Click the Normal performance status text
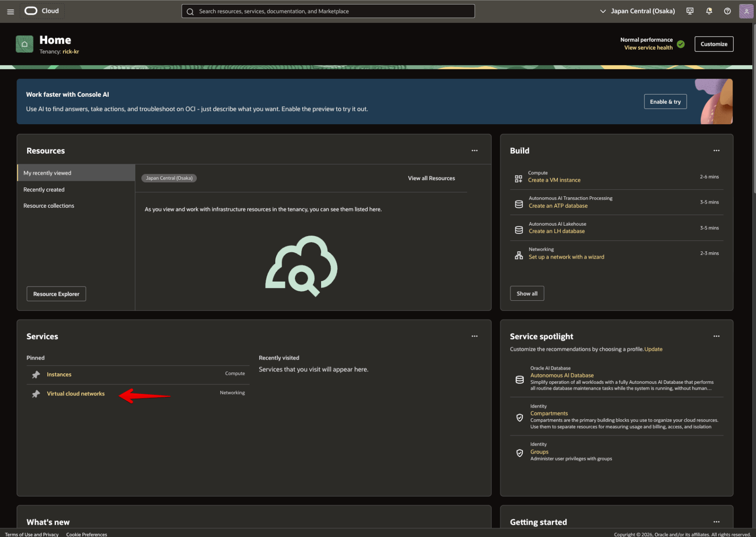This screenshot has width=756, height=537. click(646, 40)
